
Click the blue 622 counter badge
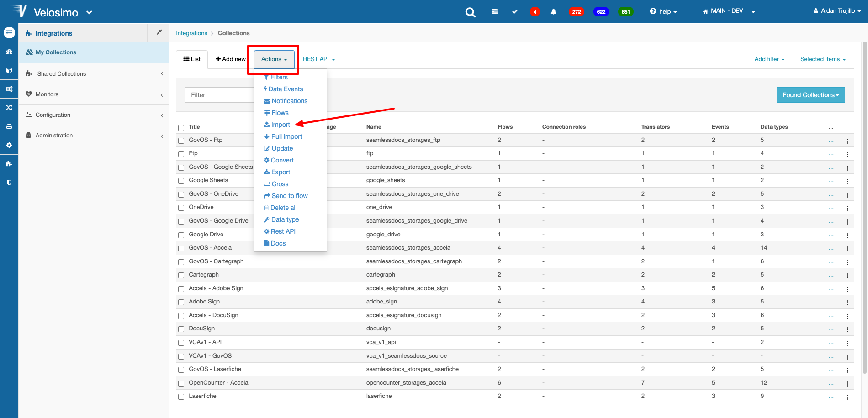pyautogui.click(x=601, y=12)
